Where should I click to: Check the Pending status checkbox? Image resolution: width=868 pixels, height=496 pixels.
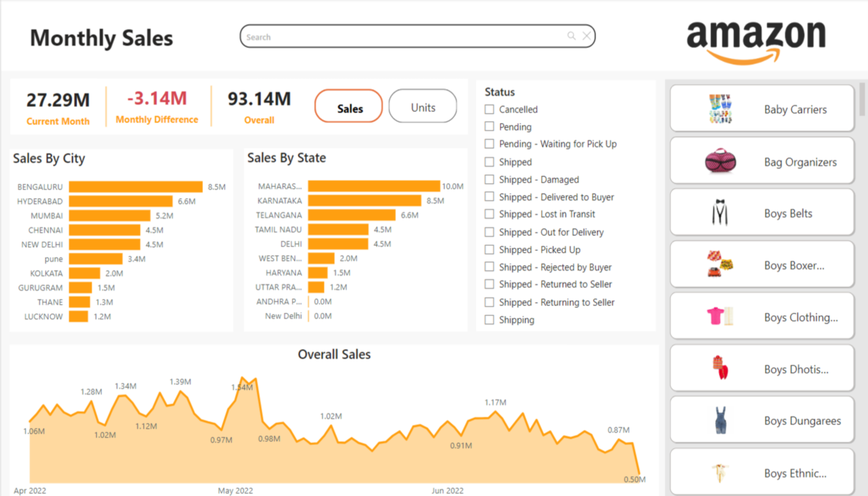point(489,126)
